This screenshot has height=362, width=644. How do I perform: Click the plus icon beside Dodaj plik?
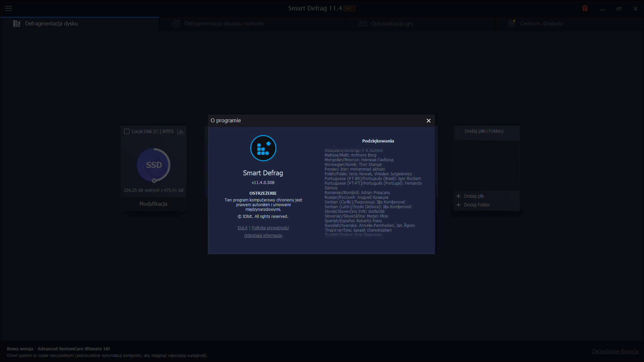[x=459, y=196]
